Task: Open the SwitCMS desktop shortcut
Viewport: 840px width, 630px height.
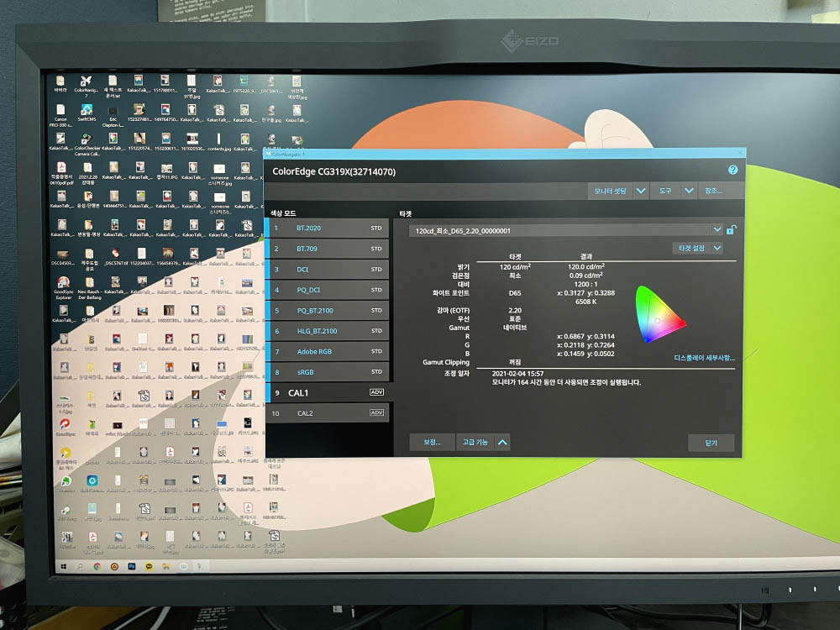Action: coord(87,113)
